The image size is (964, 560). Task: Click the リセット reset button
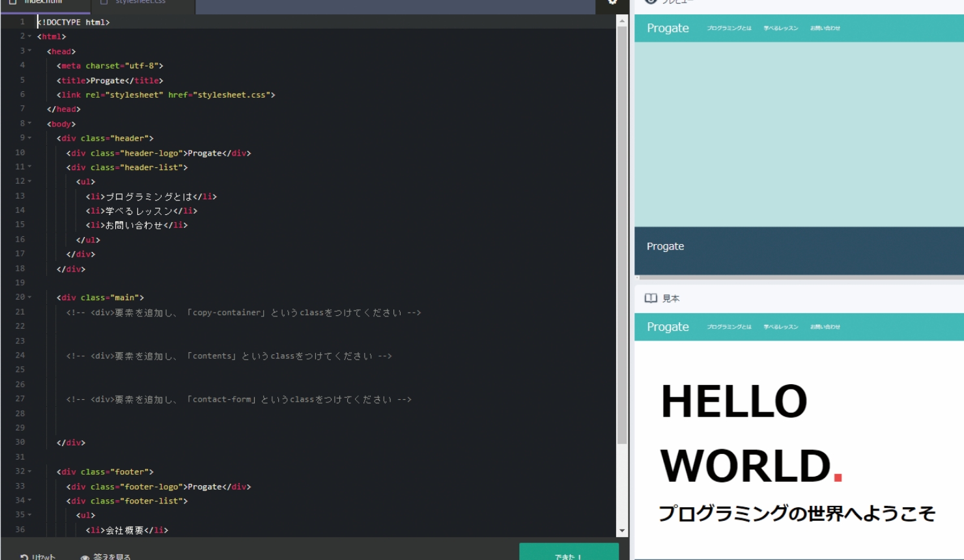click(x=38, y=557)
